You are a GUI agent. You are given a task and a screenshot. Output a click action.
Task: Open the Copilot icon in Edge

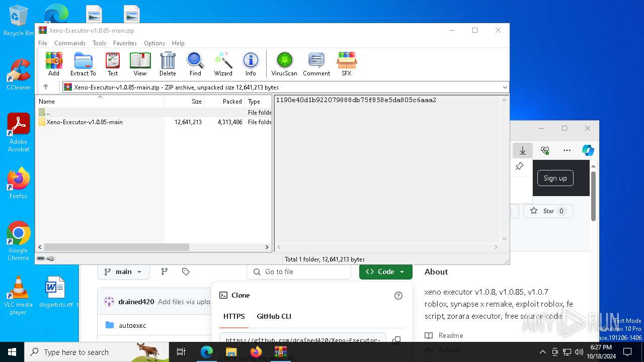coord(588,150)
